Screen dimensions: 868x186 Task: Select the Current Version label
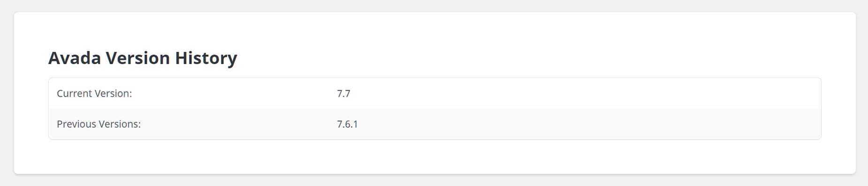pos(94,93)
